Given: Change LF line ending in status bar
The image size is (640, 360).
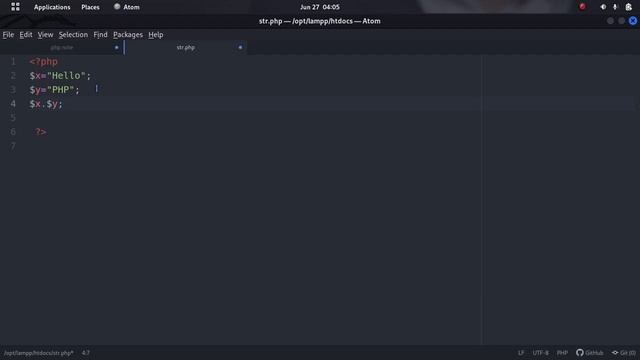Looking at the screenshot, I should point(521,353).
